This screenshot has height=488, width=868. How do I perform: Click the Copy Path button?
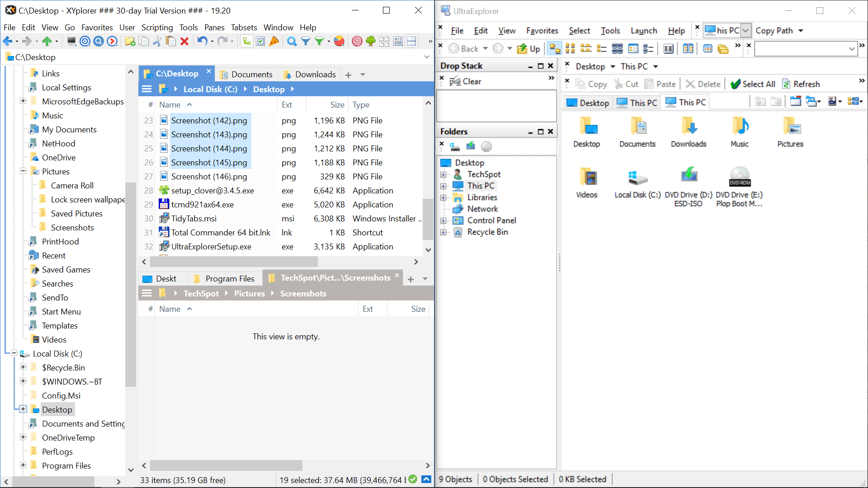point(774,31)
